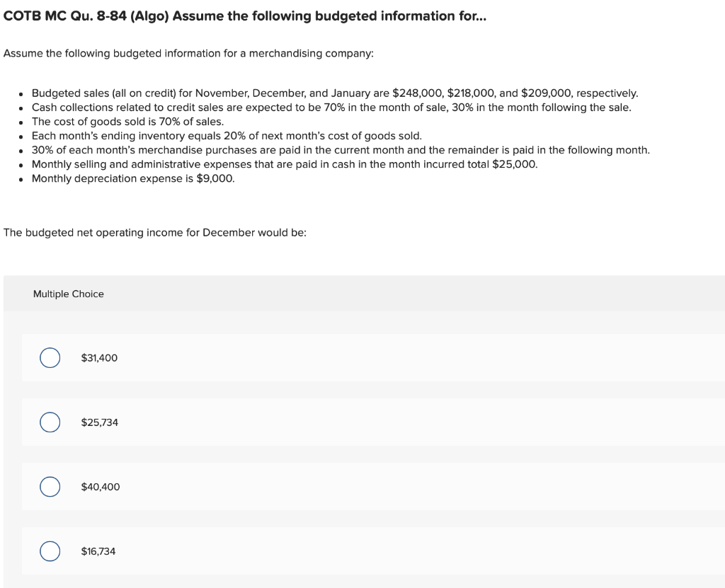This screenshot has width=725, height=588.
Task: Select the $31,400 radio button
Action: [50, 358]
